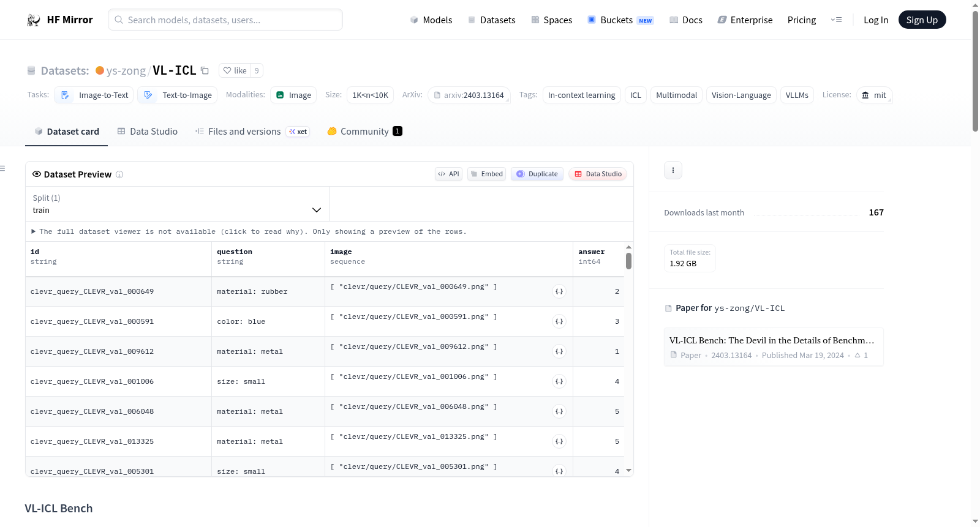This screenshot has height=527, width=980.
Task: Open Docs in navigation
Action: [x=686, y=20]
